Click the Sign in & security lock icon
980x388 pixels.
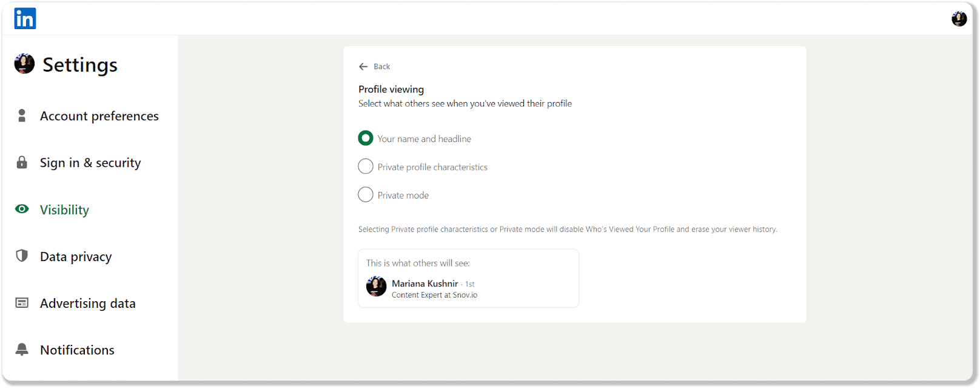tap(22, 163)
